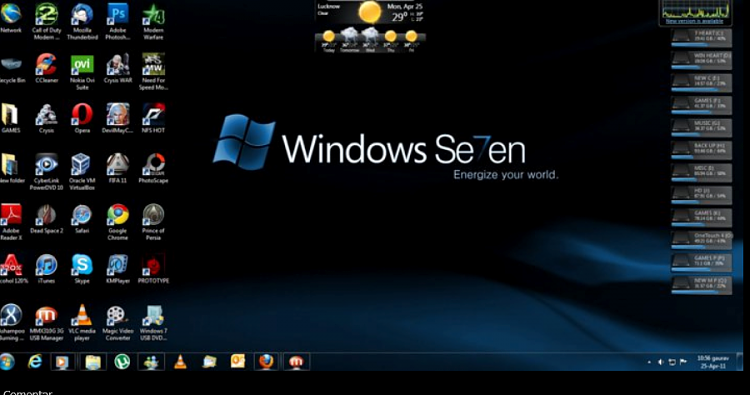Viewport: 750px width, 395px height.
Task: Open Action Center flag in tray
Action: pos(684,362)
